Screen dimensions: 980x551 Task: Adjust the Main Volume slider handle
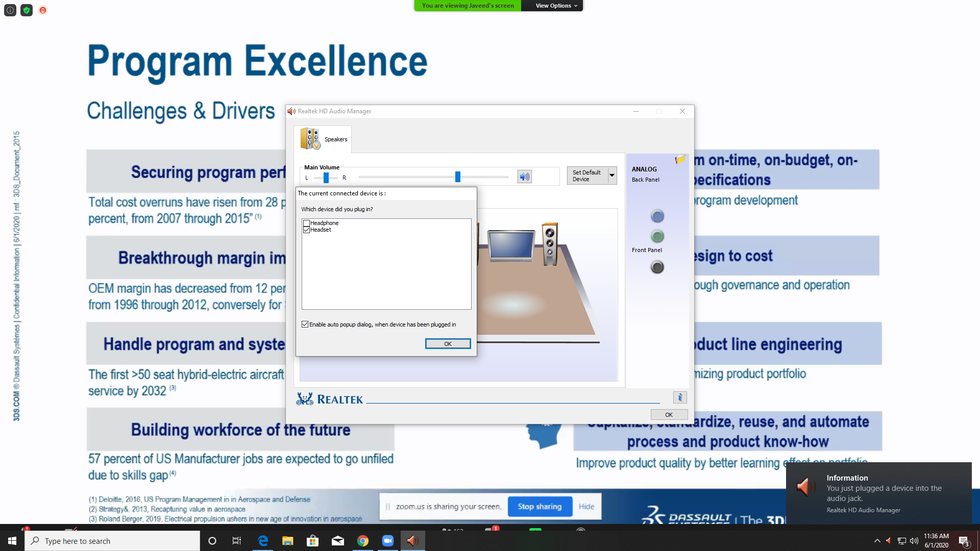(x=458, y=177)
